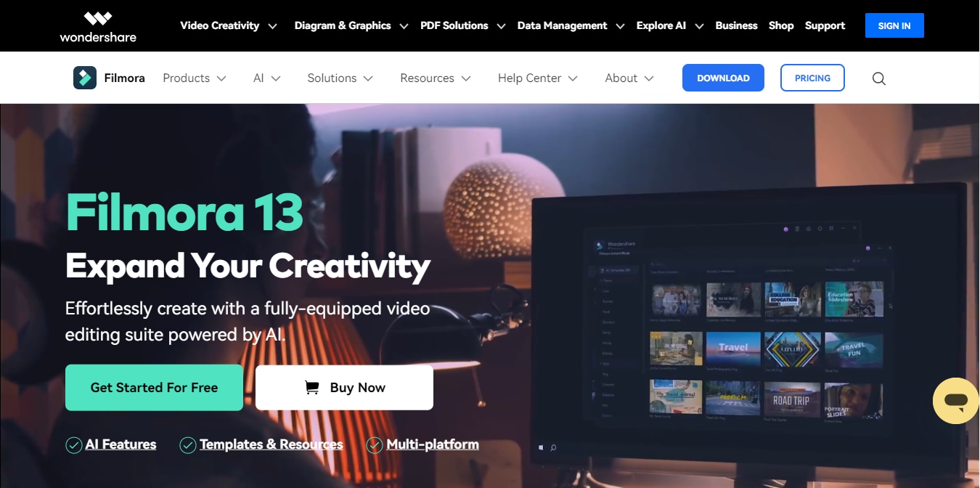Viewport: 980px width, 488px height.
Task: Expand the Data Management chevron
Action: coord(620,26)
